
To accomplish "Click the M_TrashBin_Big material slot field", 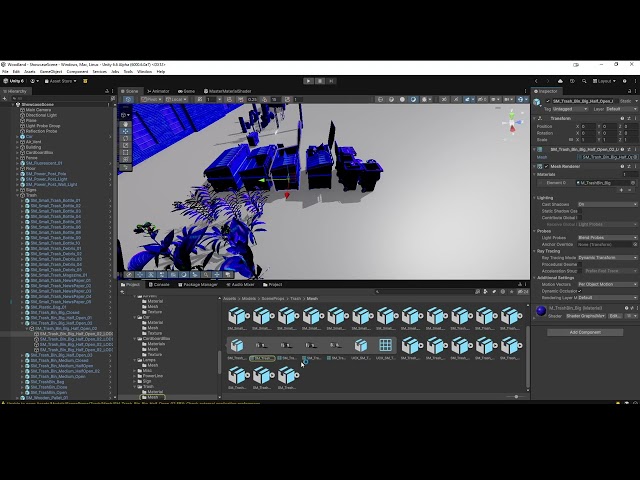I will 606,183.
